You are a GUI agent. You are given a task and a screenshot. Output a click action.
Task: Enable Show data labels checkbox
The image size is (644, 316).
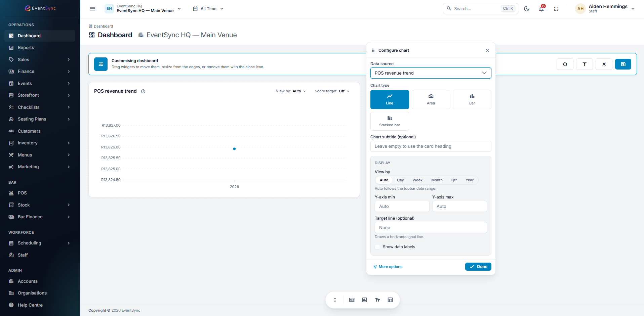click(x=377, y=247)
